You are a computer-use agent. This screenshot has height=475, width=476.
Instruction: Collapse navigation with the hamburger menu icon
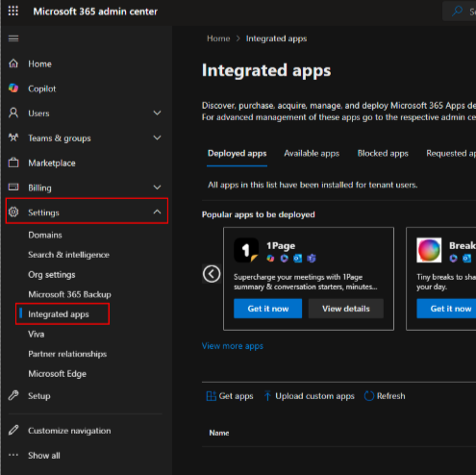pyautogui.click(x=13, y=38)
